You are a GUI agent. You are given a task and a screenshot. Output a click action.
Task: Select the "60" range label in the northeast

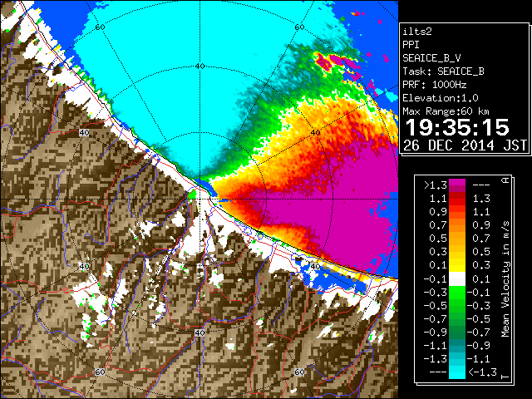click(x=299, y=27)
